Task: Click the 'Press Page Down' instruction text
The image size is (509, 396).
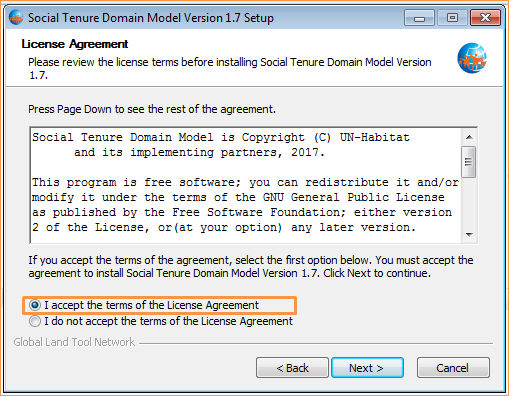Action: (x=152, y=109)
